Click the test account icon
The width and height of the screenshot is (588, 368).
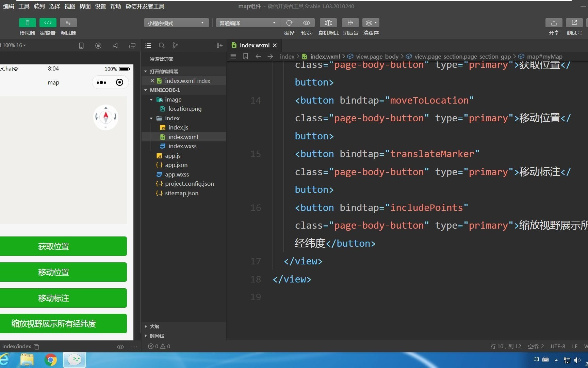574,23
